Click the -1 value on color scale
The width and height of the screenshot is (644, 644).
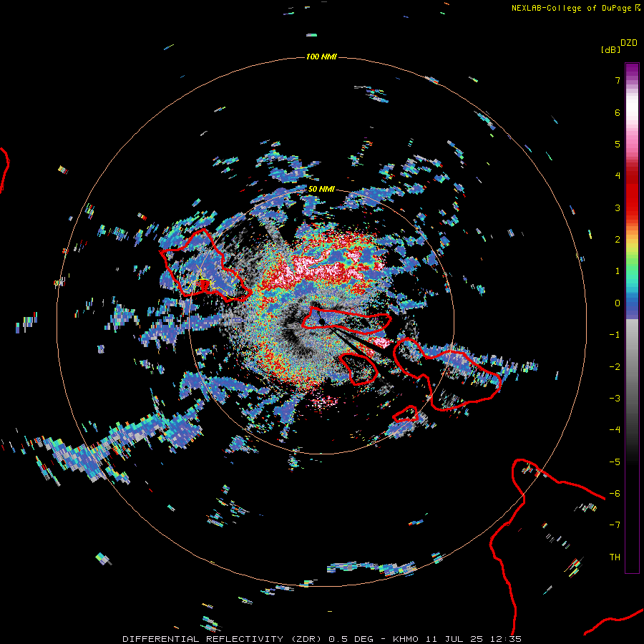pos(615,335)
